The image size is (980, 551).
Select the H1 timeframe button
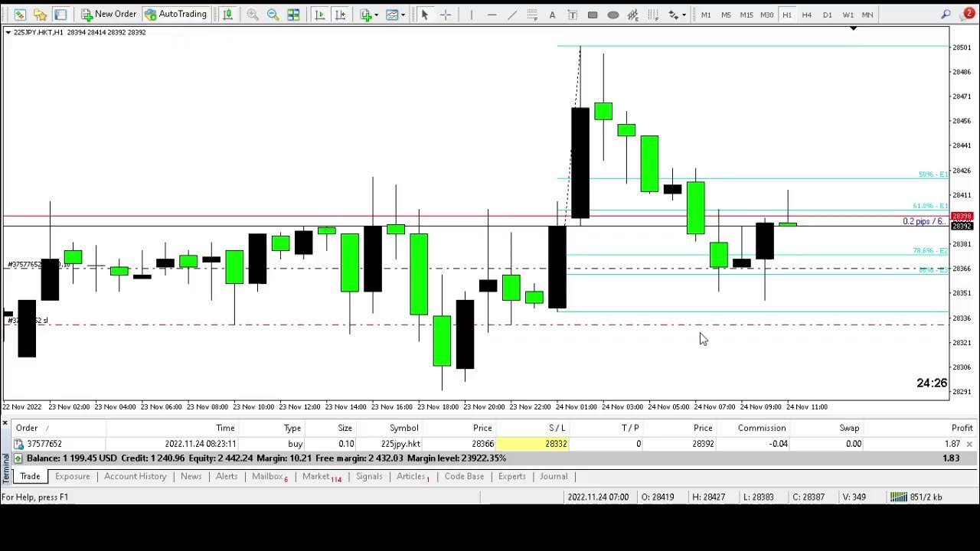787,15
